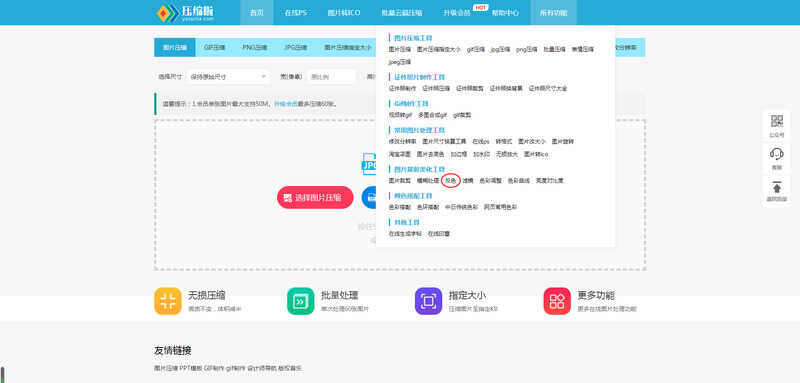Go to 在线PS in the top navigation
This screenshot has height=383, width=800.
tap(296, 13)
